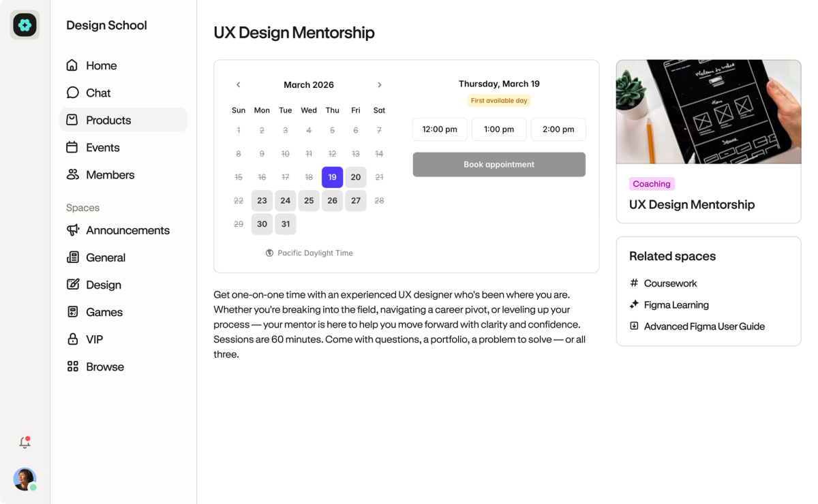Go to previous month in calendar
Image resolution: width=818 pixels, height=504 pixels.
click(x=238, y=84)
